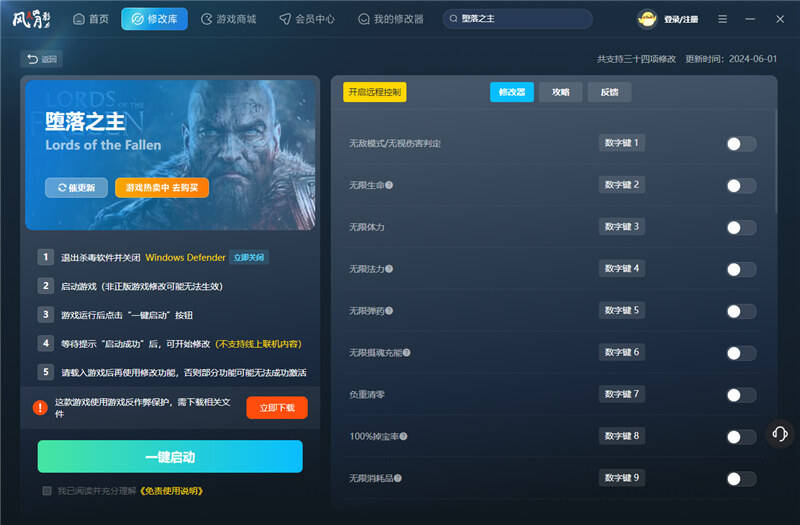Click the orange 立即下载 button
Viewport: 800px width, 525px height.
coord(277,407)
